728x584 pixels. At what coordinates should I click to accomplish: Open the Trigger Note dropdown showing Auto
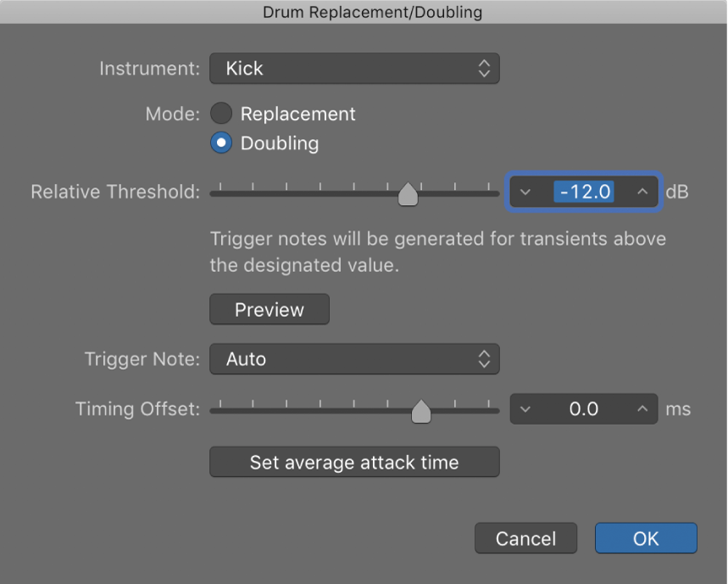(x=354, y=359)
